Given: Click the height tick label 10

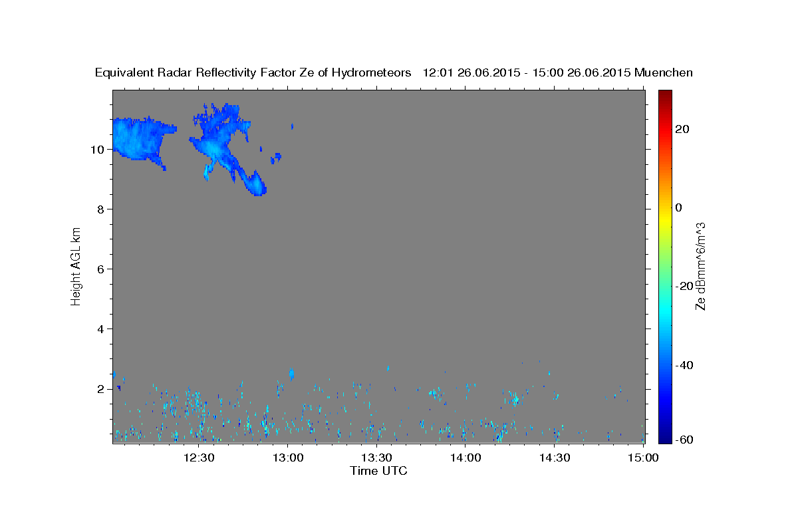Looking at the screenshot, I should click(98, 150).
